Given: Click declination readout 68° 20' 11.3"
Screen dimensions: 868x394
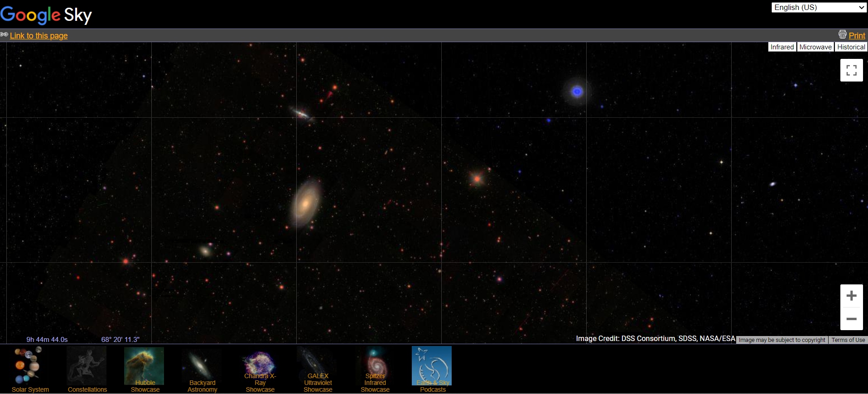Looking at the screenshot, I should 121,340.
